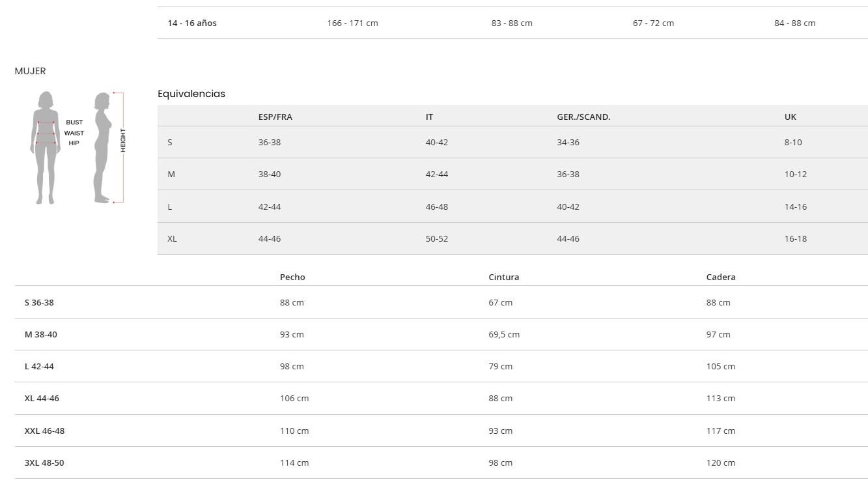Select the IT 50-52 size cell
The height and width of the screenshot is (482, 868).
pos(436,239)
